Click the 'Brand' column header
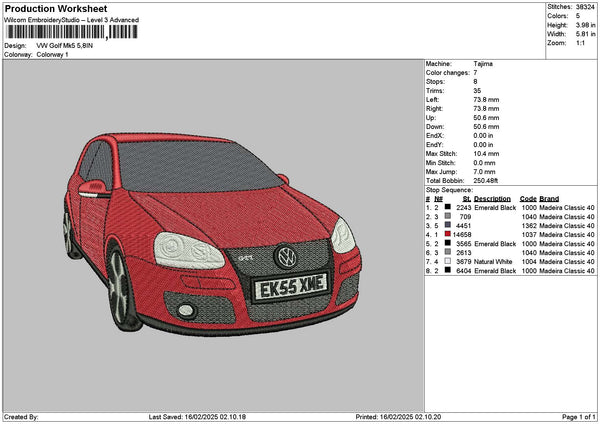The width and height of the screenshot is (600, 424). [x=549, y=199]
